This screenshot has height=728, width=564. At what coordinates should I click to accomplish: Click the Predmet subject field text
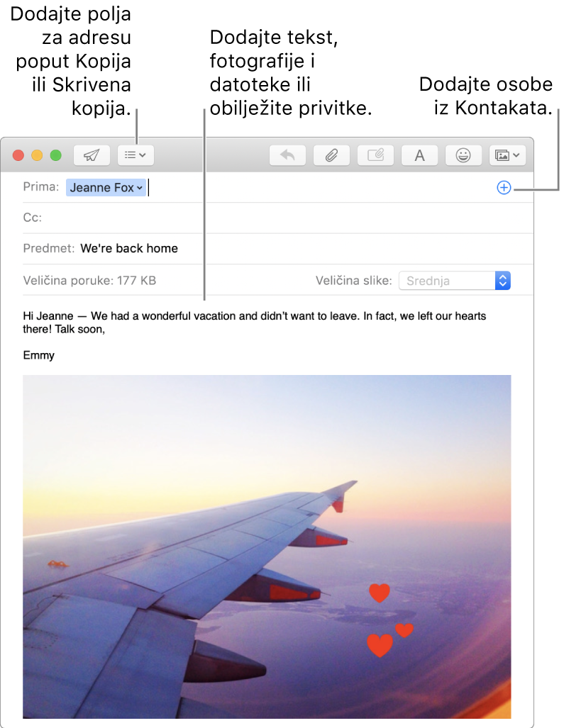click(x=129, y=248)
